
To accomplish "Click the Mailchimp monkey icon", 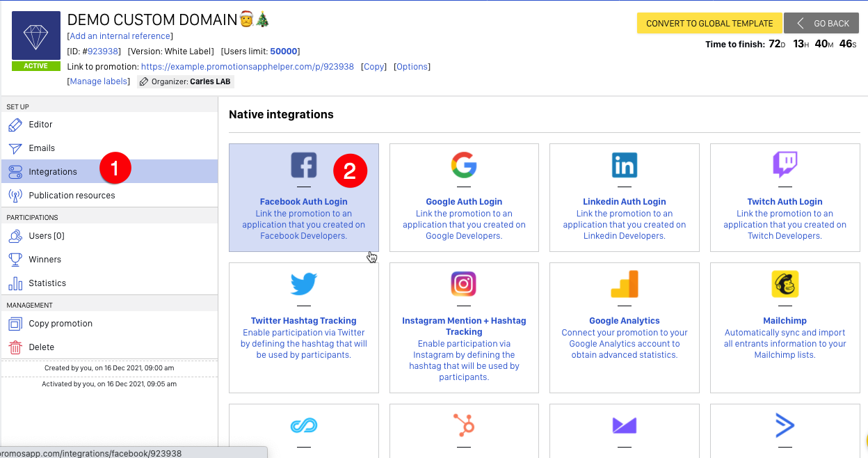I will [x=785, y=284].
